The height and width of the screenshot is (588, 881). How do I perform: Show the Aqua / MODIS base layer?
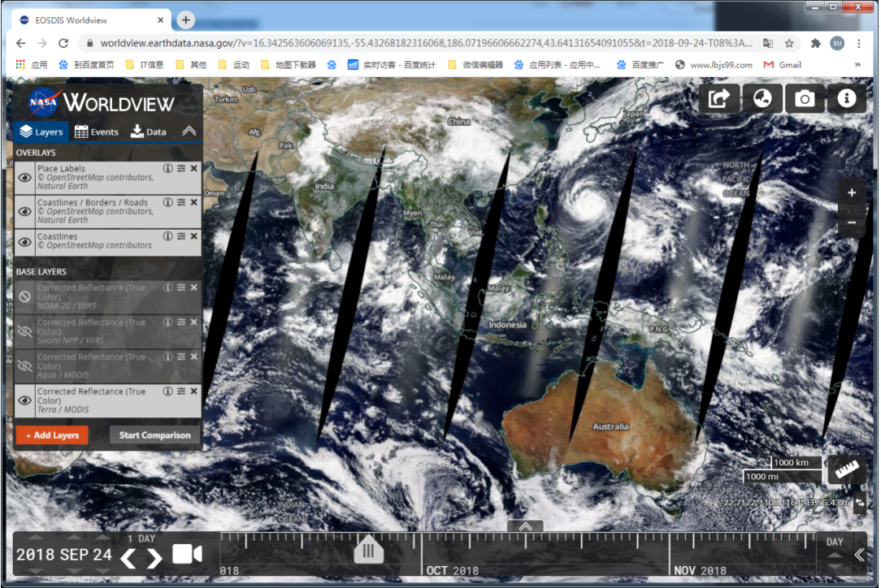click(x=25, y=366)
